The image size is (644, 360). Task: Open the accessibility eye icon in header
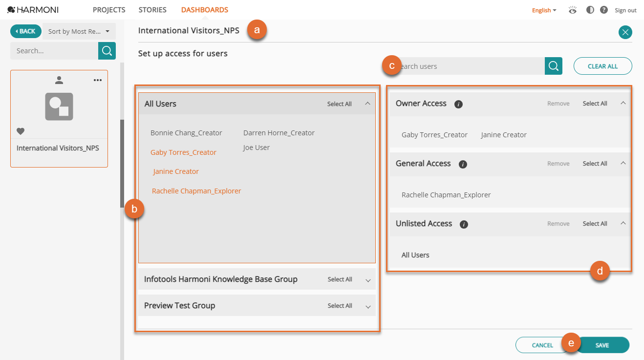[572, 9]
